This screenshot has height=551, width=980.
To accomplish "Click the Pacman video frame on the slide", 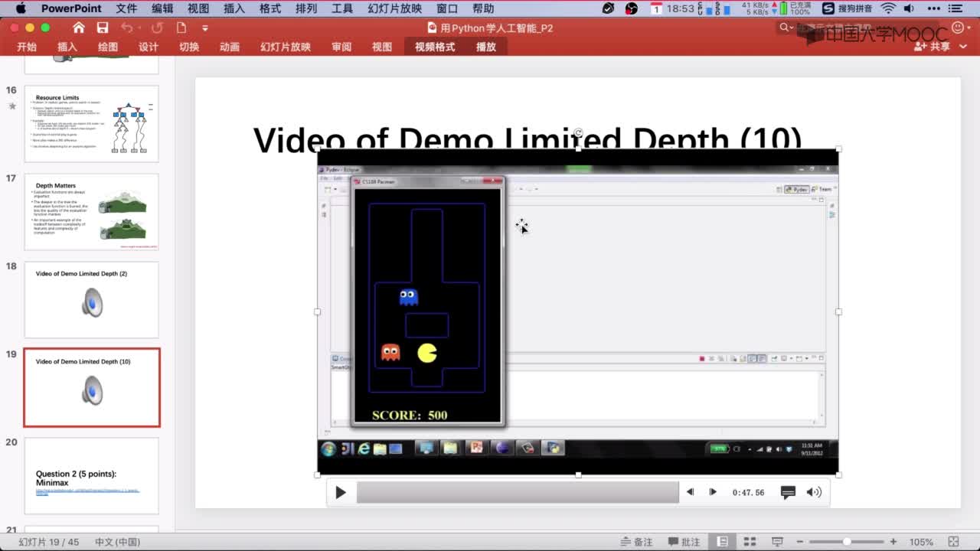I will [x=578, y=311].
